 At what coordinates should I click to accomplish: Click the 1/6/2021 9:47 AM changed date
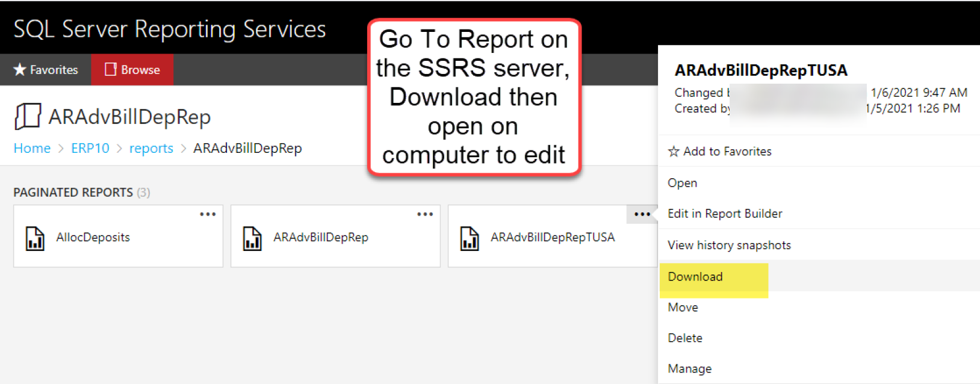(x=919, y=93)
